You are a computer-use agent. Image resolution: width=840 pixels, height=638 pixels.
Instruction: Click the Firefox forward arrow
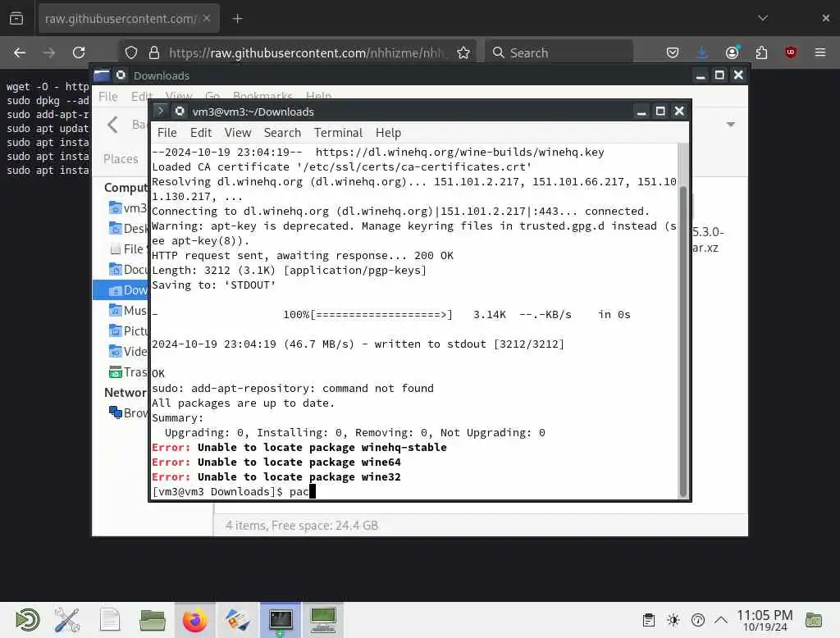tap(48, 52)
